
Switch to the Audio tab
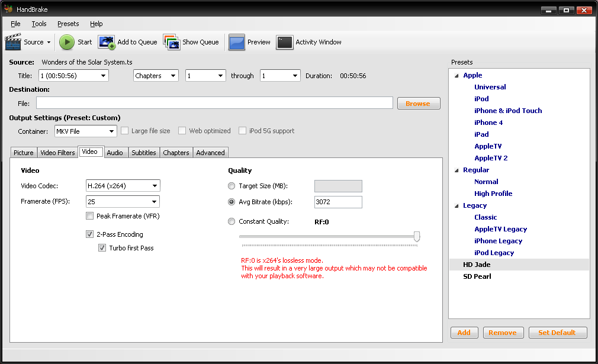click(x=115, y=153)
